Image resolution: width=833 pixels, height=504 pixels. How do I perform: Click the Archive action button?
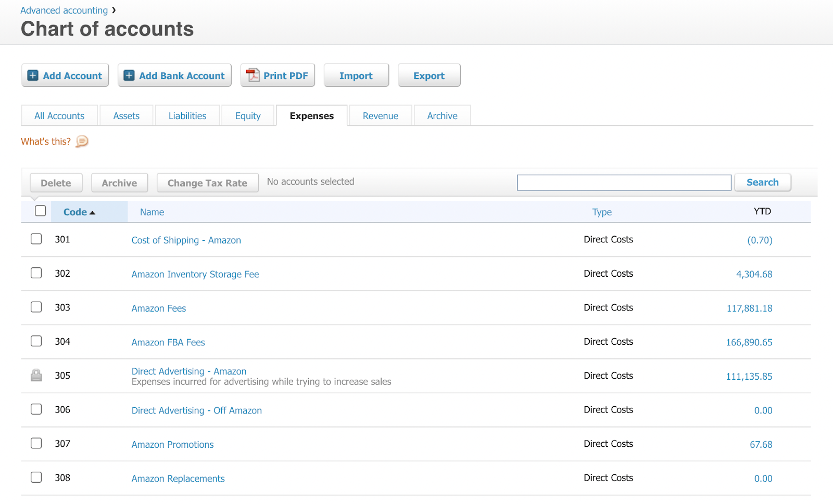pos(120,183)
